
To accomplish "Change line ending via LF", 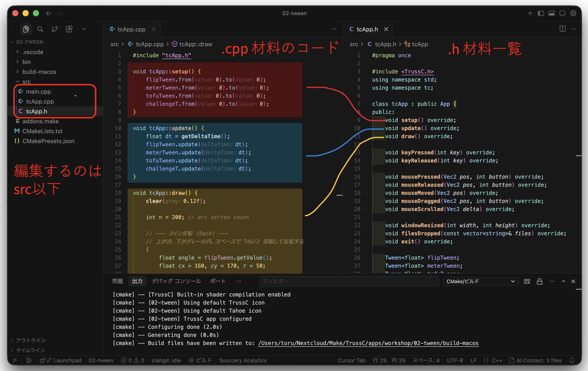I will tap(473, 360).
